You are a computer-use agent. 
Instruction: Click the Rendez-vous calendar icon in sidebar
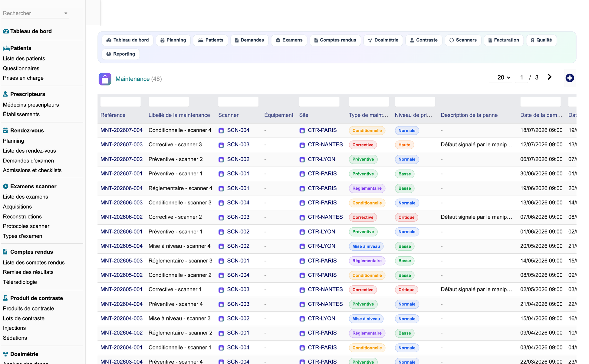coord(5,130)
